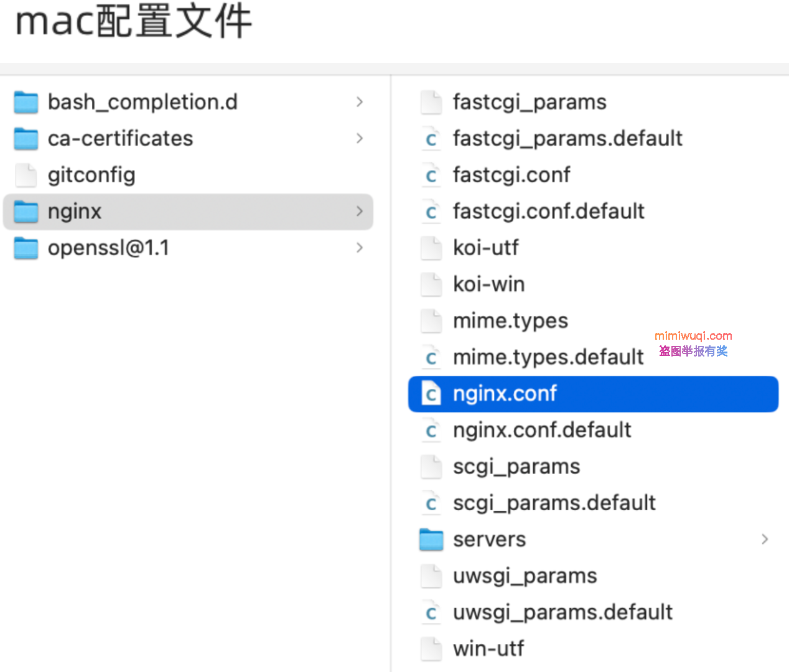The height and width of the screenshot is (672, 789).
Task: Select fastcgi.conf file name
Action: [511, 175]
